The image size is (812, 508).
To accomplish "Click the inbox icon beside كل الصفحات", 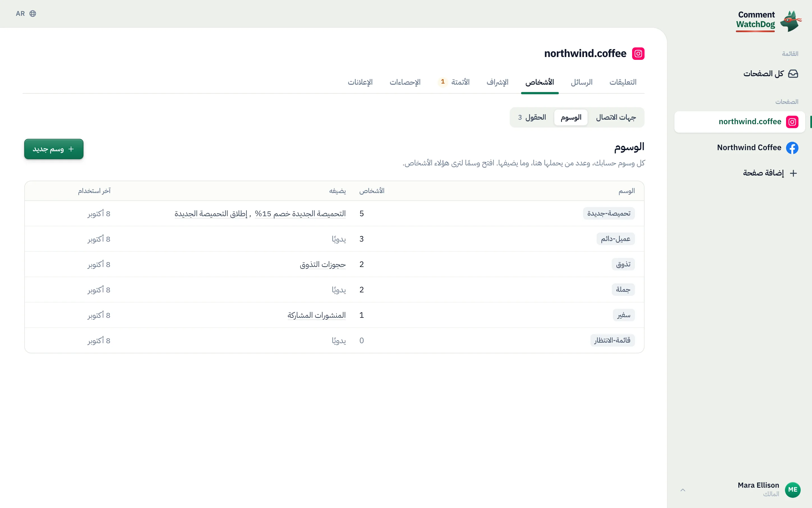I will pyautogui.click(x=793, y=74).
